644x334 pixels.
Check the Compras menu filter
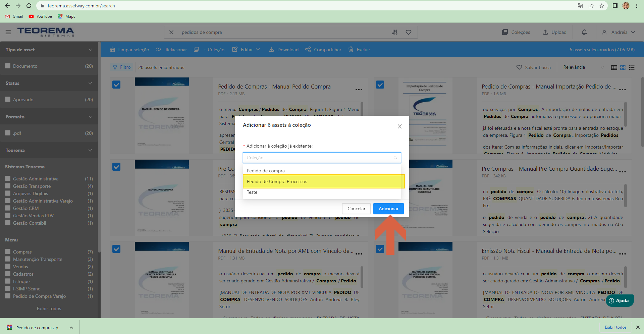(8, 252)
